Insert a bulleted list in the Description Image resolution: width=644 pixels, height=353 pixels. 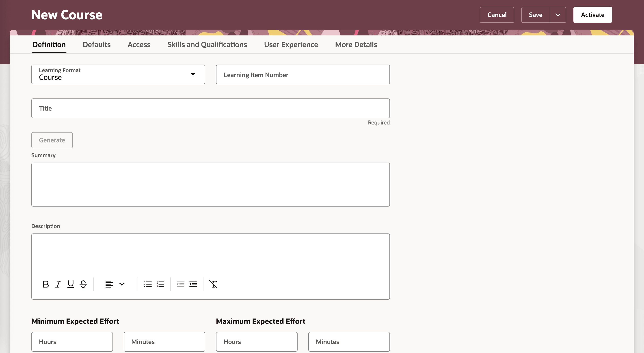point(147,284)
